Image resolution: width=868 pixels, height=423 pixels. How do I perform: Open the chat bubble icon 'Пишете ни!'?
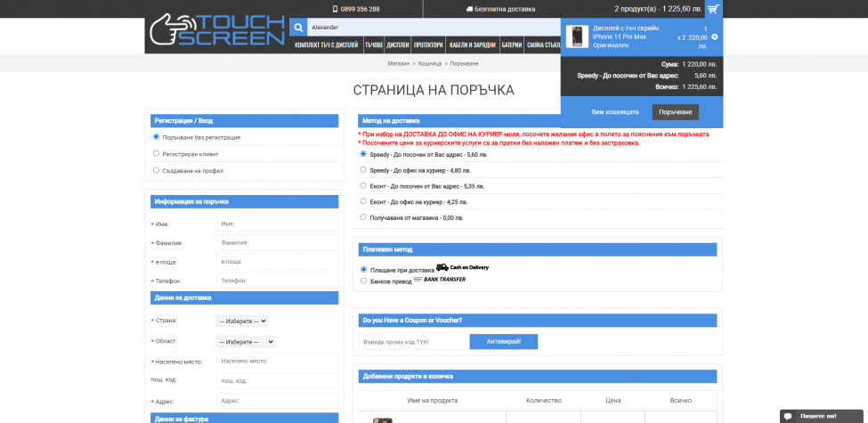(787, 417)
